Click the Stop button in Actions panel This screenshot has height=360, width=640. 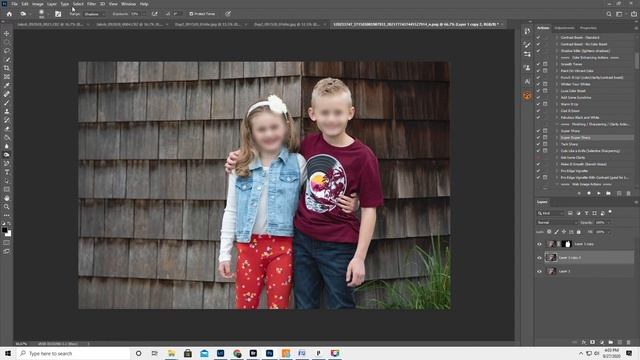pos(579,193)
